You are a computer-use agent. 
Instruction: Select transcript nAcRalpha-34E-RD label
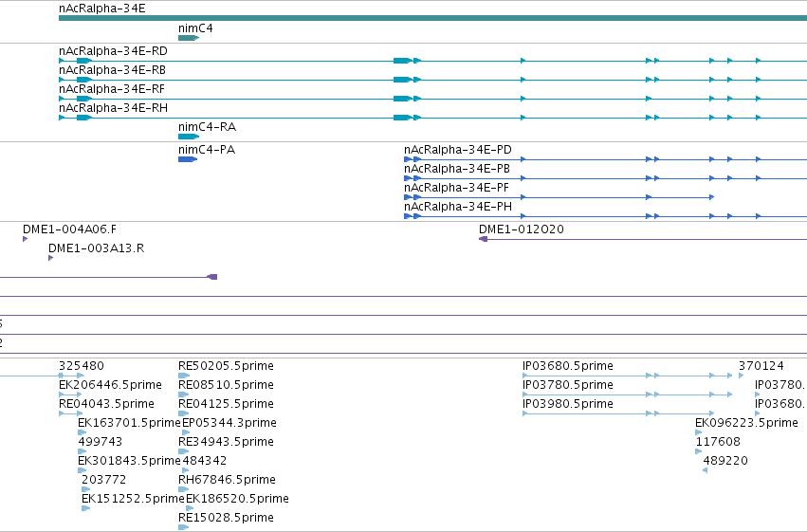(x=113, y=51)
